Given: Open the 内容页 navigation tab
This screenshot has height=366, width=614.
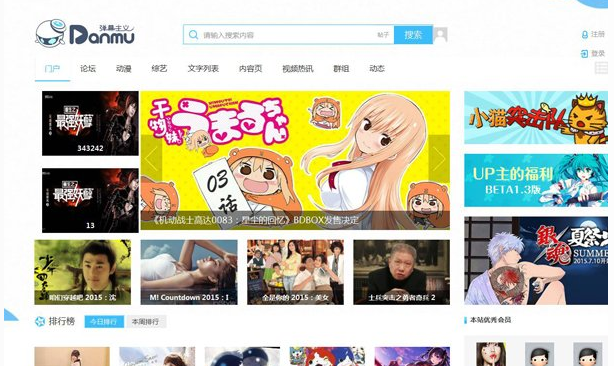Looking at the screenshot, I should [x=251, y=69].
